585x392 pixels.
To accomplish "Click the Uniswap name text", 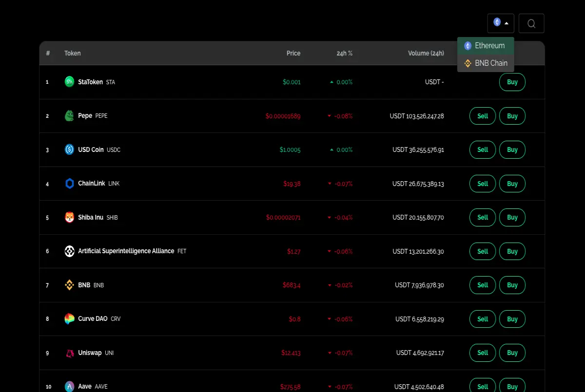I will [90, 353].
